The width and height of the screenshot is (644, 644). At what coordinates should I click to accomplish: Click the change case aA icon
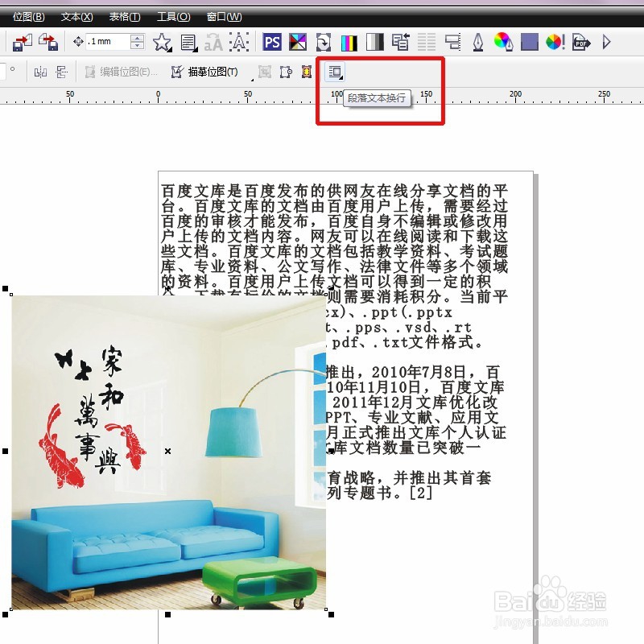(x=213, y=43)
